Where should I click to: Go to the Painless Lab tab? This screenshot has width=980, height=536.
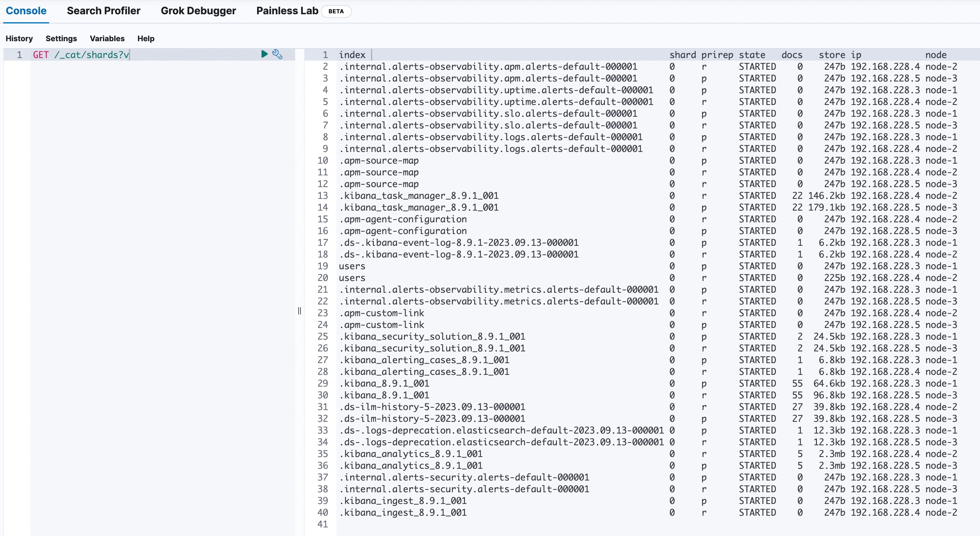tap(287, 11)
